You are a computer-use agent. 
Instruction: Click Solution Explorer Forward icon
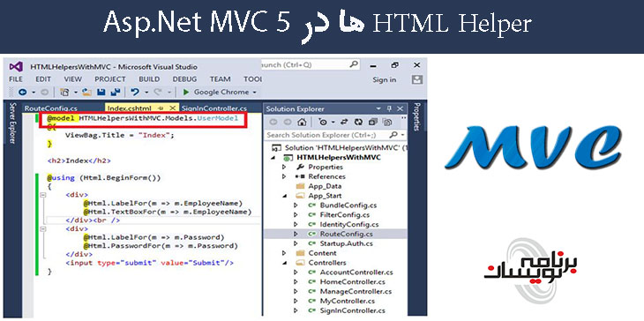click(288, 122)
